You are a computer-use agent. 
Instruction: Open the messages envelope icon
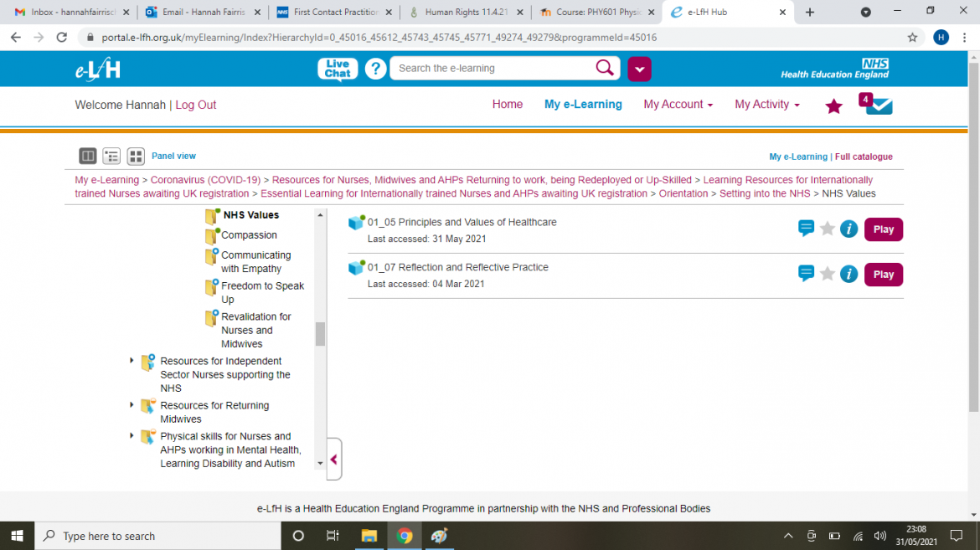pyautogui.click(x=879, y=105)
